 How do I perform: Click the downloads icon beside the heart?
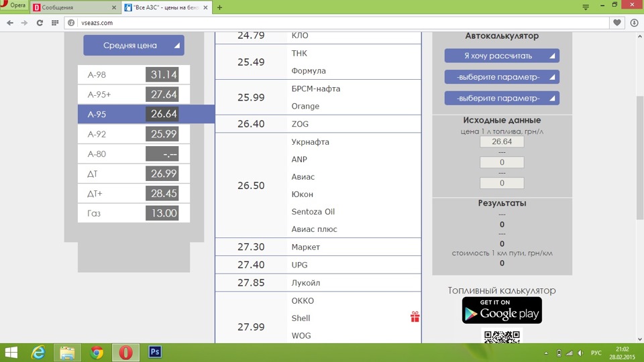tap(634, 23)
